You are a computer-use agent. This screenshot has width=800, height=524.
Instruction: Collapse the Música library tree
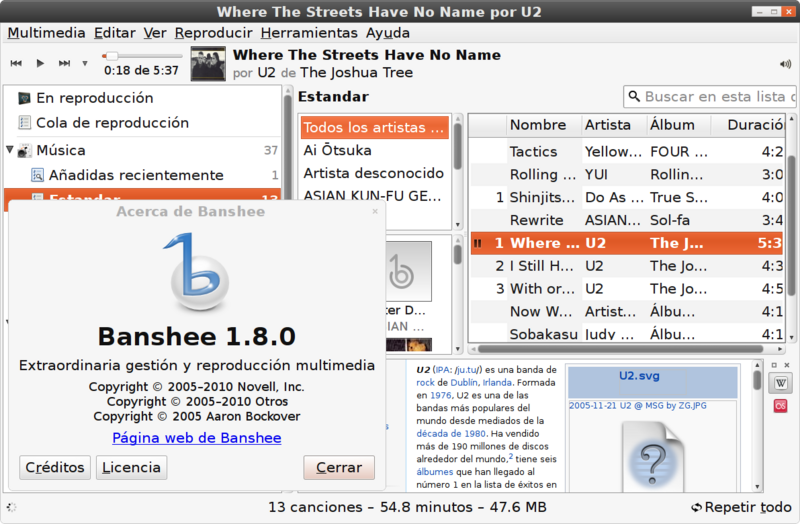[11, 151]
